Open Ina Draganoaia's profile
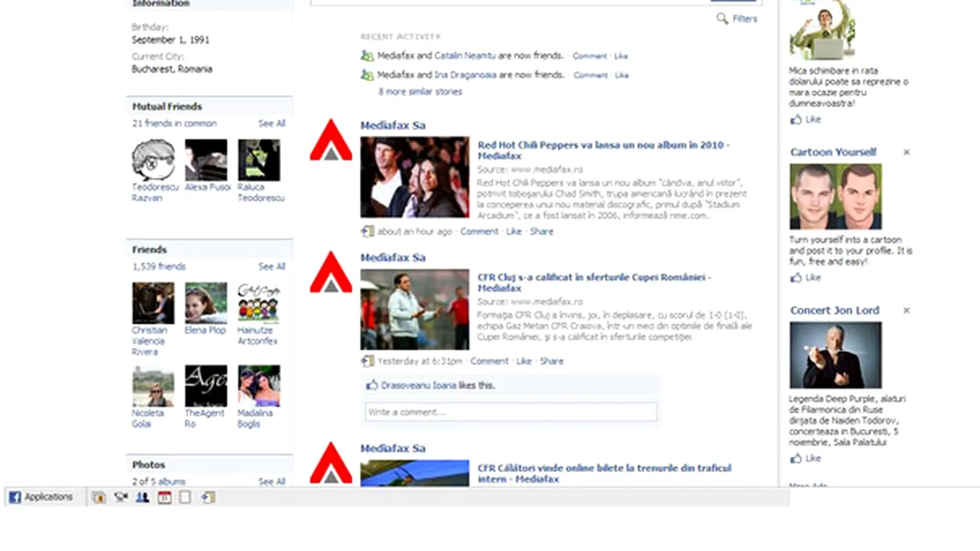980x551 pixels. tap(465, 75)
